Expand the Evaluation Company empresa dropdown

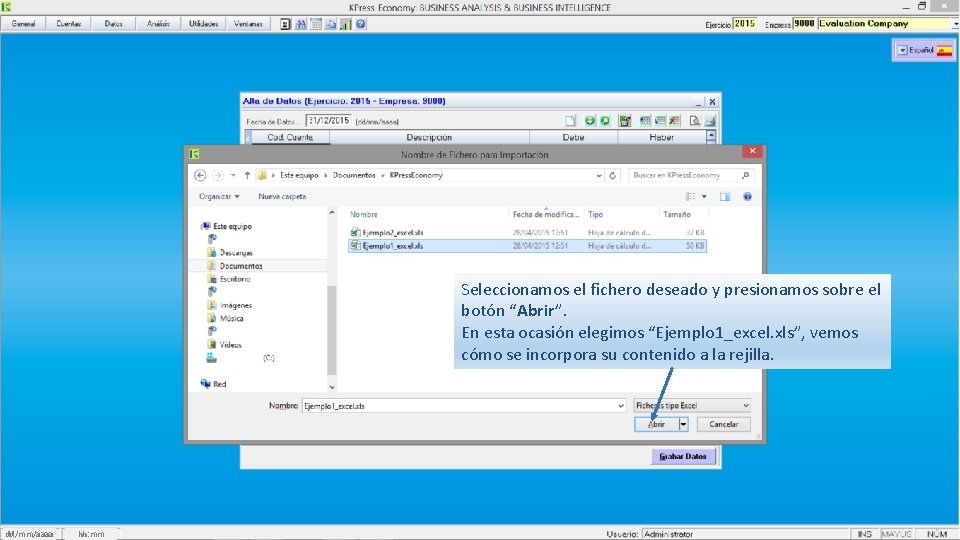pyautogui.click(x=955, y=24)
